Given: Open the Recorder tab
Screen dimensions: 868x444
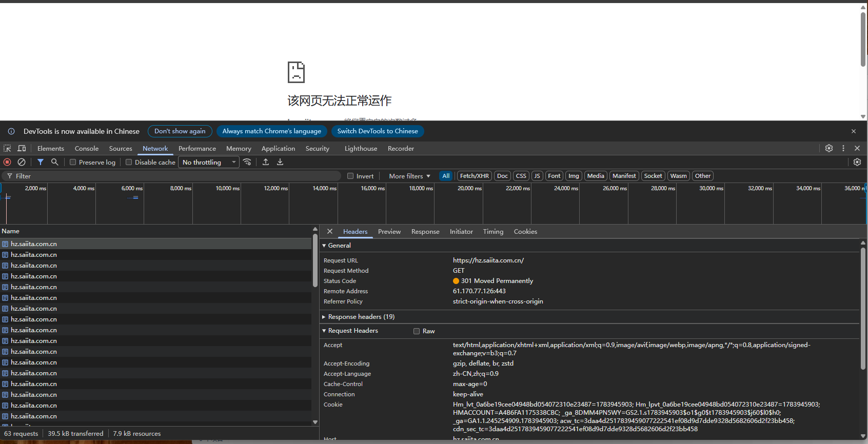Looking at the screenshot, I should [401, 148].
